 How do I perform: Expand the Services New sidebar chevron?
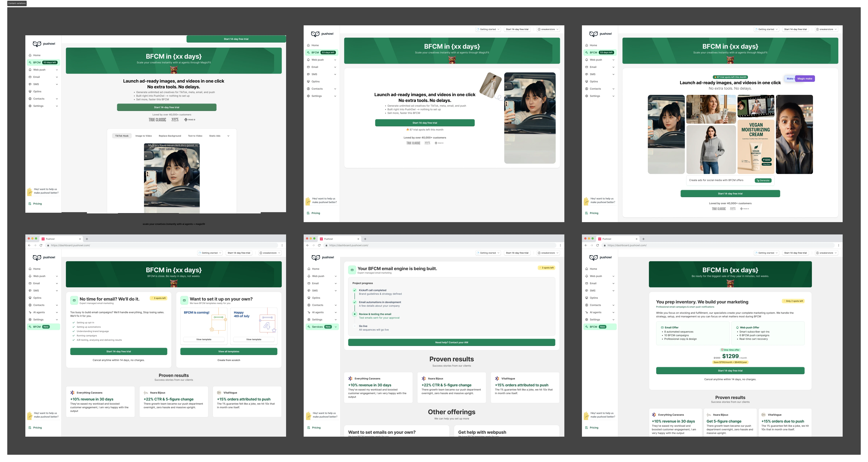pyautogui.click(x=336, y=327)
